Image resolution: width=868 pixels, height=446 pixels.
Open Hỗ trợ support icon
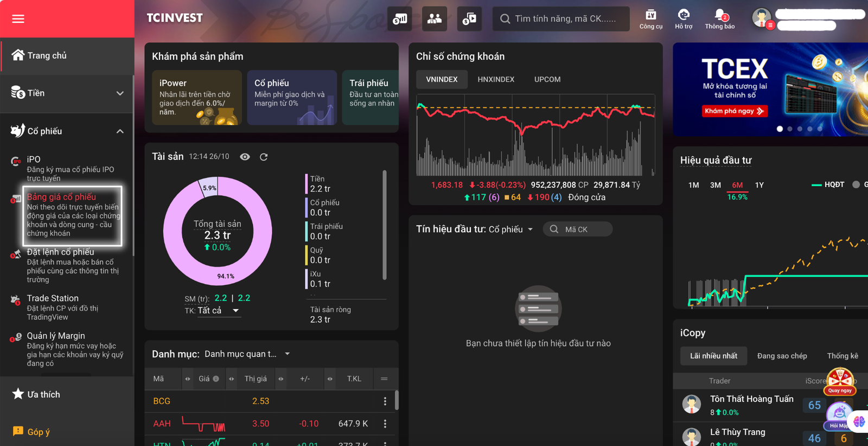pyautogui.click(x=684, y=18)
